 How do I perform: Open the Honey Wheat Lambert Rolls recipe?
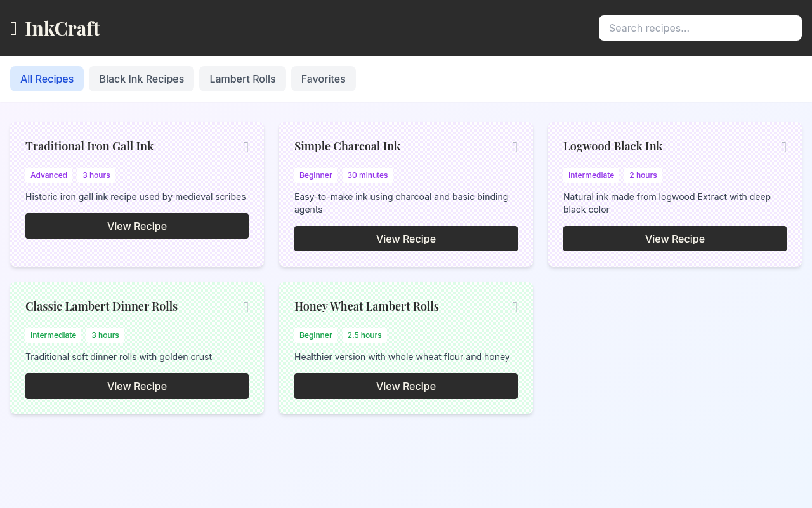(406, 386)
